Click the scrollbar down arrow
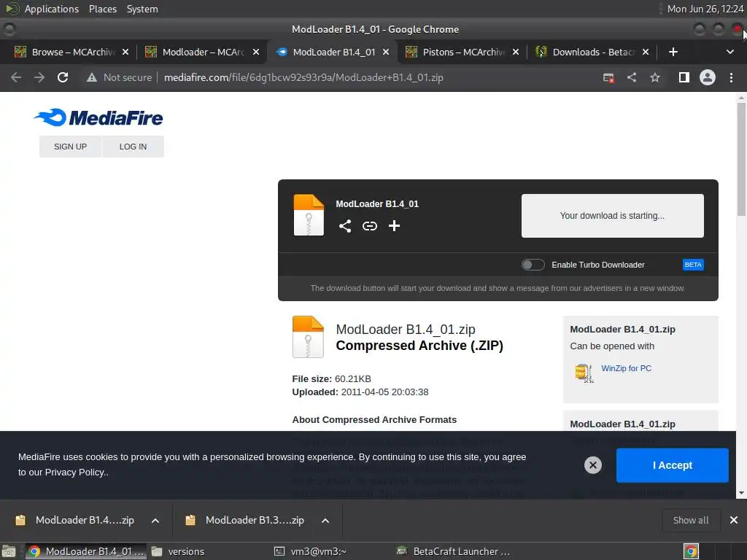Image resolution: width=747 pixels, height=560 pixels. coord(741,494)
